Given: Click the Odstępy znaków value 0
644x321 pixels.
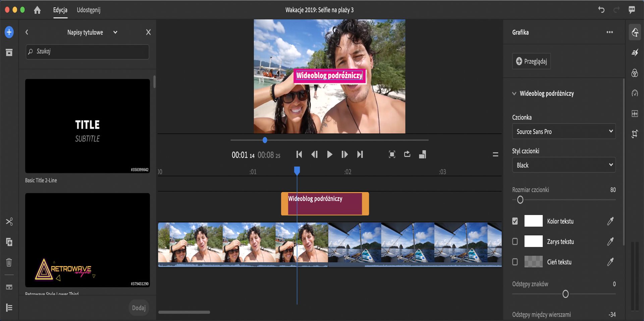Looking at the screenshot, I should (614, 284).
